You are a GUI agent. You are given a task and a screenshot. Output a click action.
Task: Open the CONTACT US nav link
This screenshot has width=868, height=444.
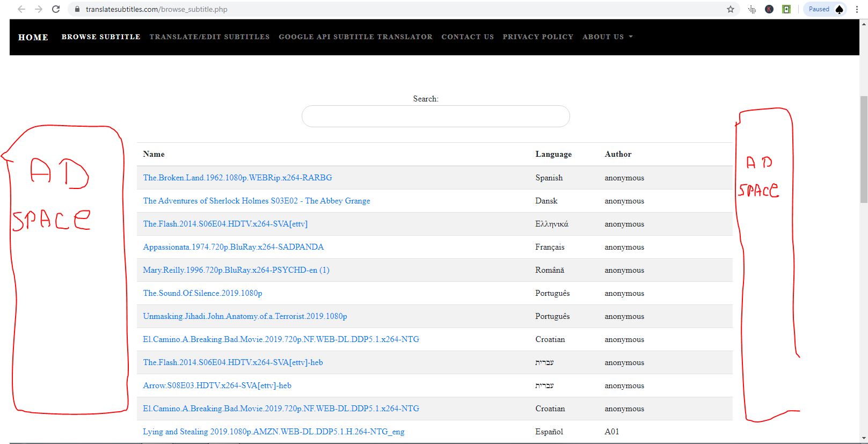(468, 37)
